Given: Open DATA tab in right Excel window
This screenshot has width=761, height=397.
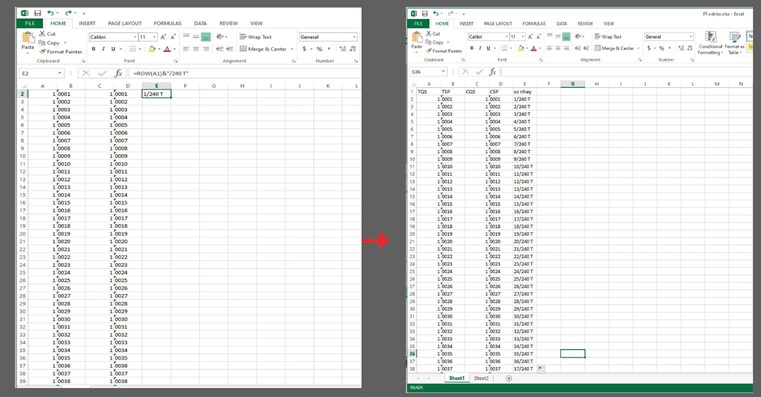Looking at the screenshot, I should (x=562, y=23).
